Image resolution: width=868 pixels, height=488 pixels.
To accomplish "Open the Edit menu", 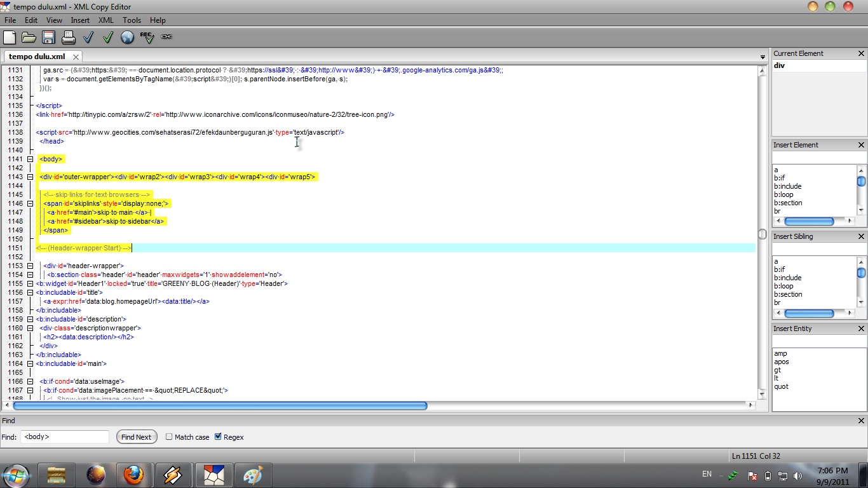I will (x=31, y=20).
